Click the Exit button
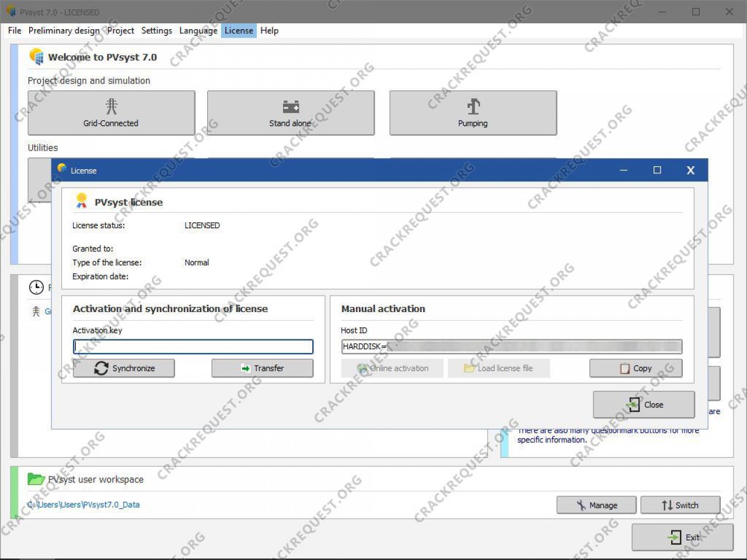Viewport: 747px width, 560px height. pos(683,537)
